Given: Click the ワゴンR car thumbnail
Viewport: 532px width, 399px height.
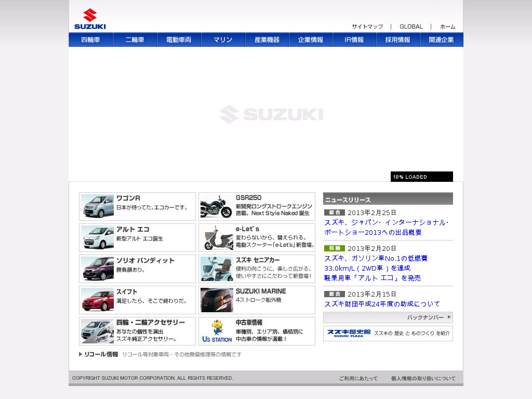Looking at the screenshot, I should click(x=97, y=206).
